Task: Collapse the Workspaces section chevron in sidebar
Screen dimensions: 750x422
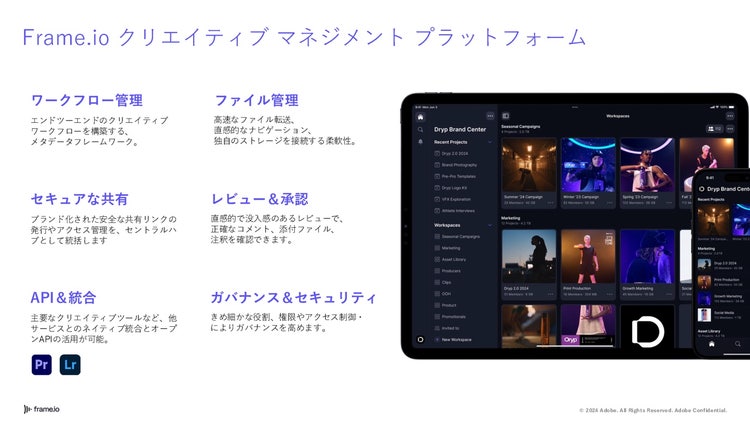Action: [490, 225]
